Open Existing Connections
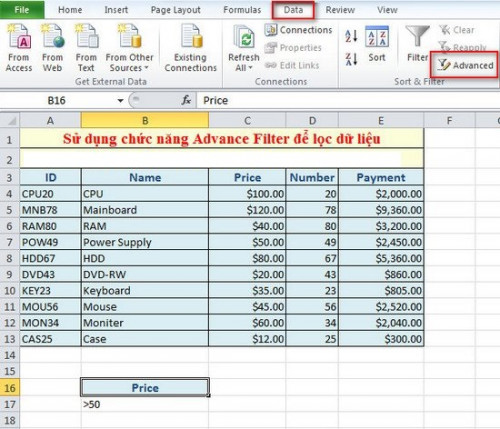 pos(191,48)
